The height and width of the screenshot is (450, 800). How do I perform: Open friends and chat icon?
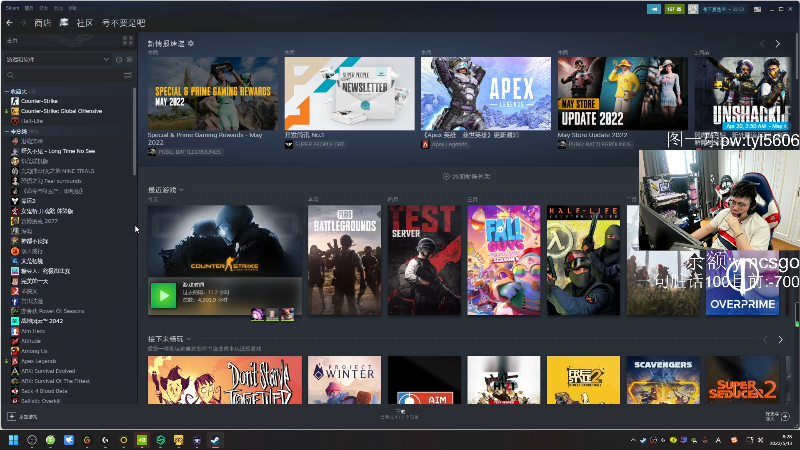[x=785, y=417]
